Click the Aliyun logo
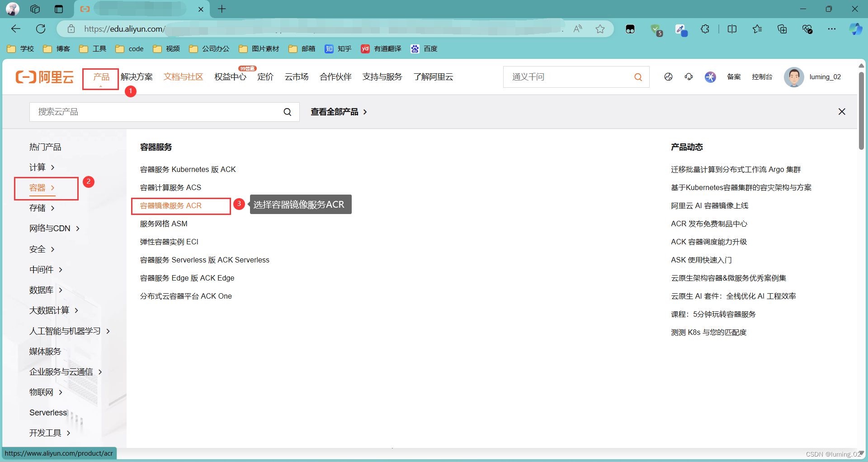The height and width of the screenshot is (462, 868). 44,77
